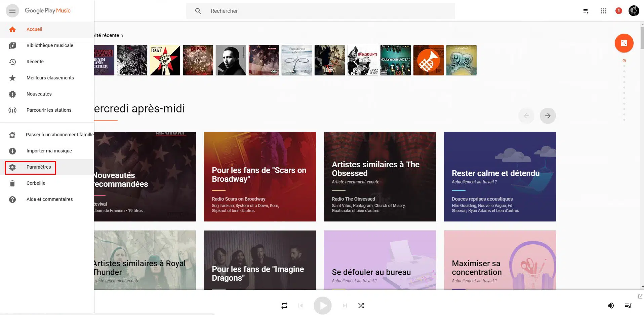Toggle shuffle playback
This screenshot has height=315, width=644.
point(361,306)
